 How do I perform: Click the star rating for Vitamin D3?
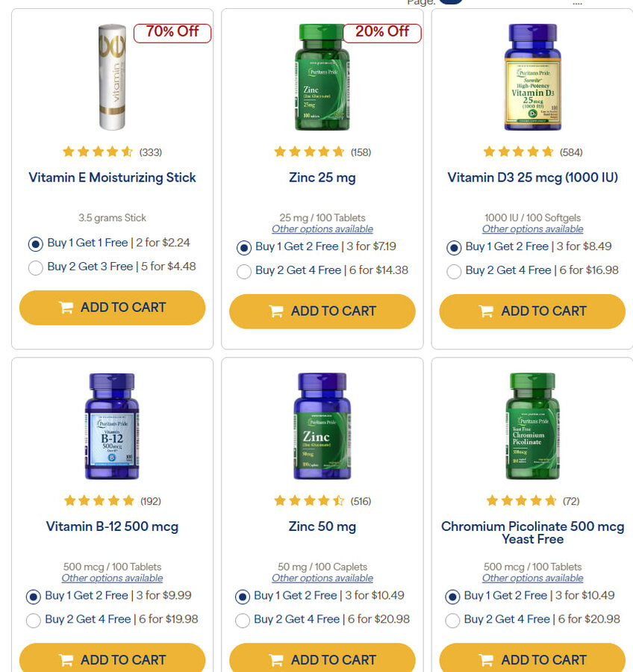[518, 152]
